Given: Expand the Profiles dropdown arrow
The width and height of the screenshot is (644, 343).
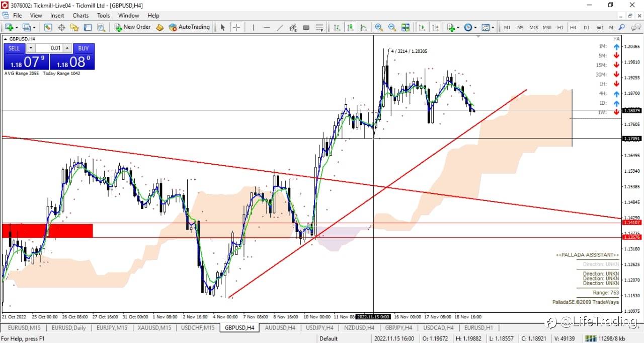Looking at the screenshot, I should pyautogui.click(x=34, y=27).
